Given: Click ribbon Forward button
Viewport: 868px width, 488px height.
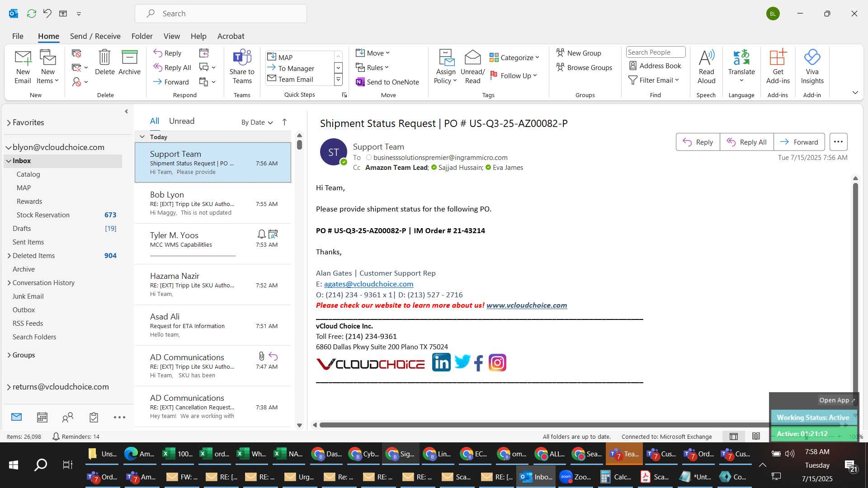Looking at the screenshot, I should click(171, 82).
